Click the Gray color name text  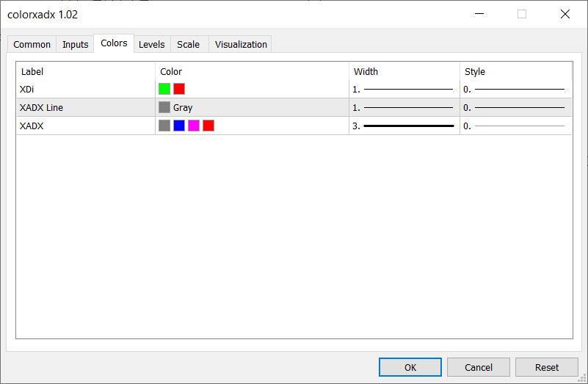(183, 108)
